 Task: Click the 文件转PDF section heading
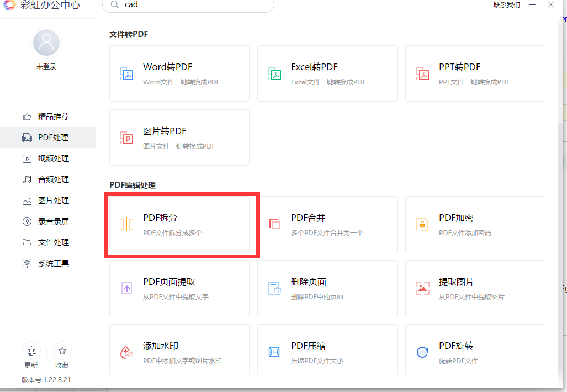(129, 34)
